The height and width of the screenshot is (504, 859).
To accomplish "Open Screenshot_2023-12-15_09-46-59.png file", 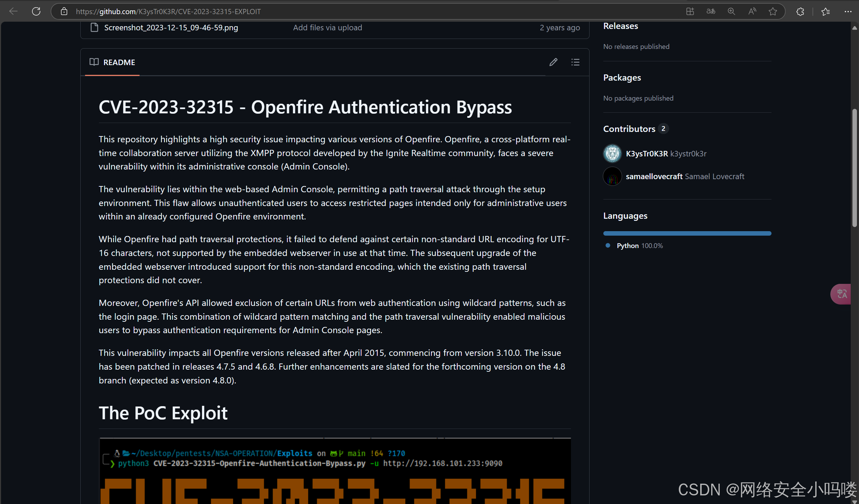I will [x=171, y=28].
